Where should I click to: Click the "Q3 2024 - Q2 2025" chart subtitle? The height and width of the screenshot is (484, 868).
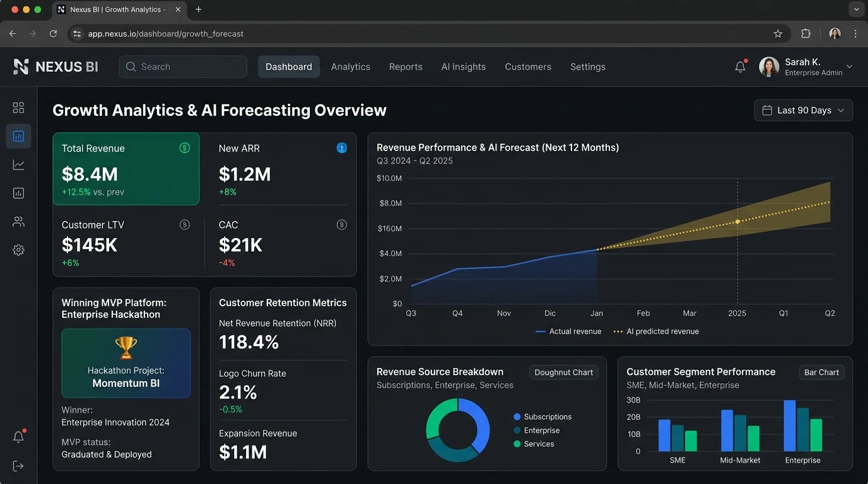[x=414, y=161]
